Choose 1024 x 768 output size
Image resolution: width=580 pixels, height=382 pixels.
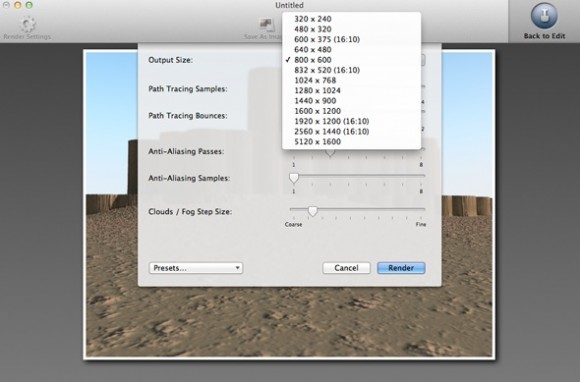click(x=351, y=80)
